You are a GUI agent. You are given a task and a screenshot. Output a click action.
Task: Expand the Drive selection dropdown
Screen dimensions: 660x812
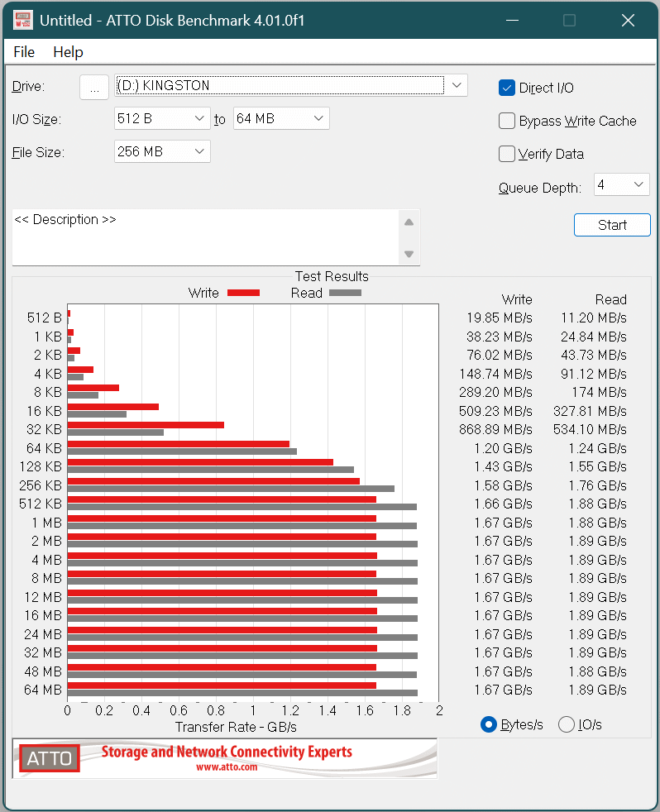pyautogui.click(x=457, y=85)
